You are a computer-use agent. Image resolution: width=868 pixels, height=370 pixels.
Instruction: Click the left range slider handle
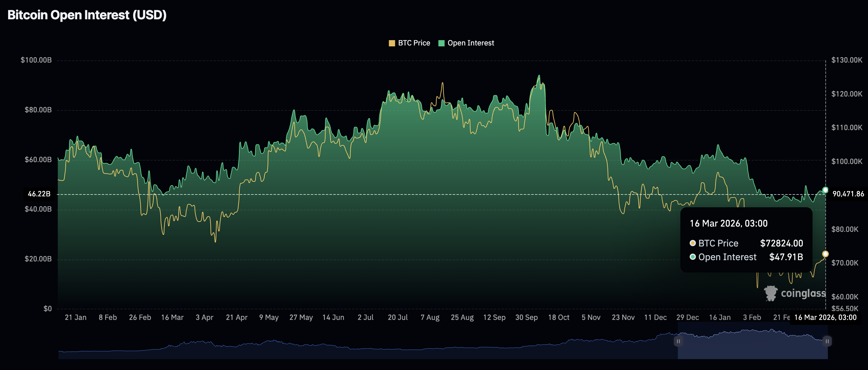(678, 341)
